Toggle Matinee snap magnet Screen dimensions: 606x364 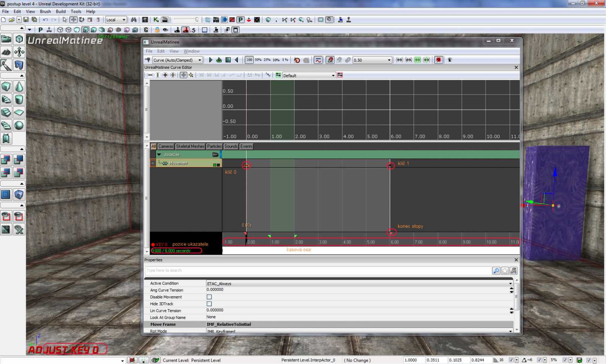[330, 60]
